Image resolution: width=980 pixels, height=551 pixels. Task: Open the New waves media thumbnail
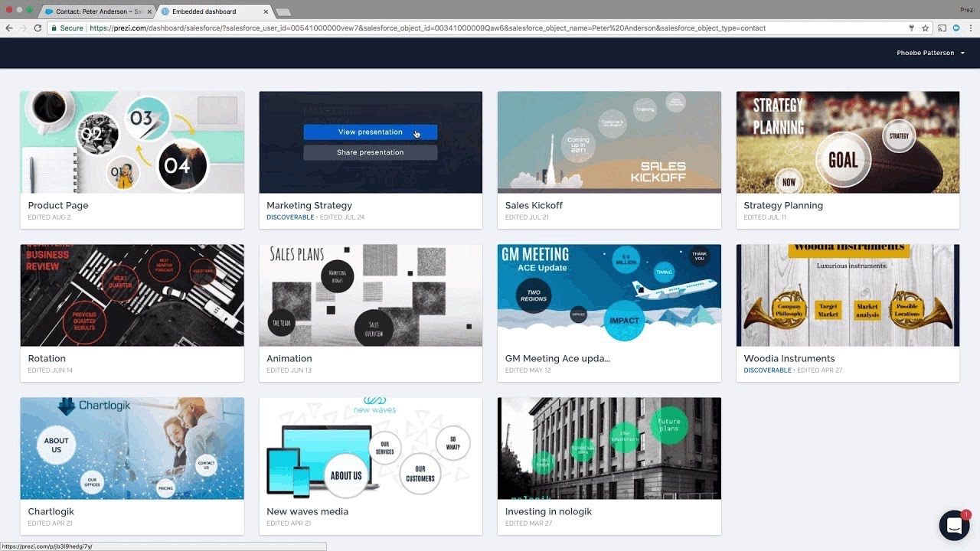click(371, 448)
